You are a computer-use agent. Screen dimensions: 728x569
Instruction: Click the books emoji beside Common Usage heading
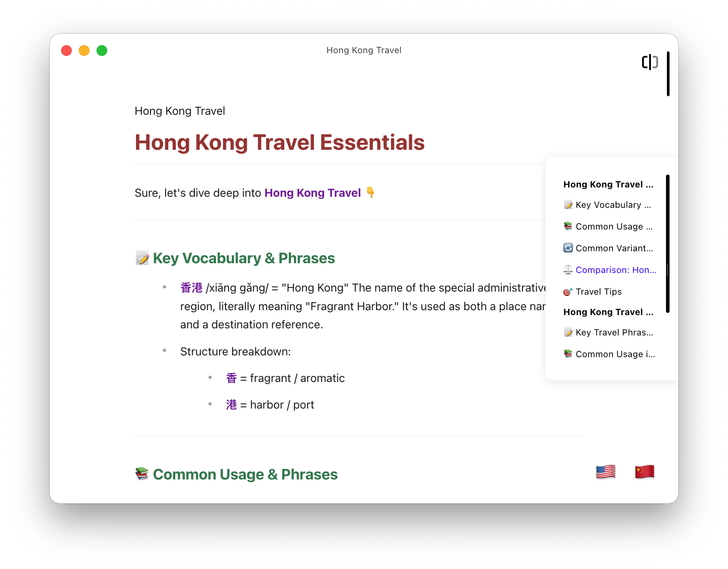(x=142, y=474)
